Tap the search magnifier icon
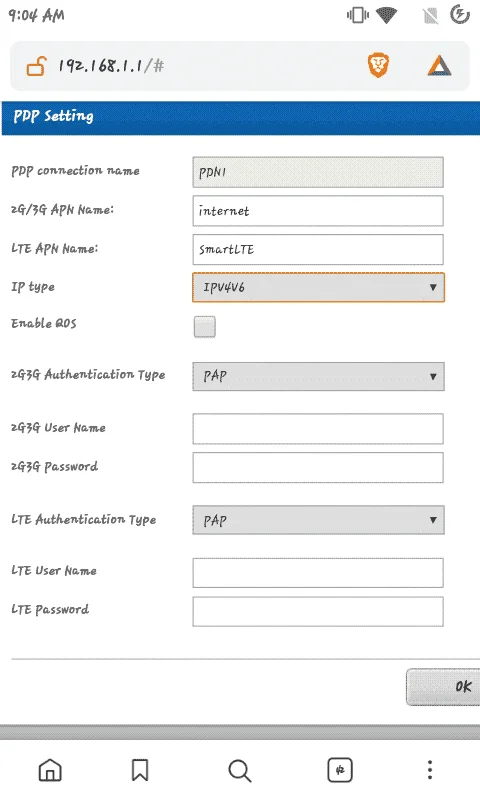The height and width of the screenshot is (800, 480). (x=240, y=770)
